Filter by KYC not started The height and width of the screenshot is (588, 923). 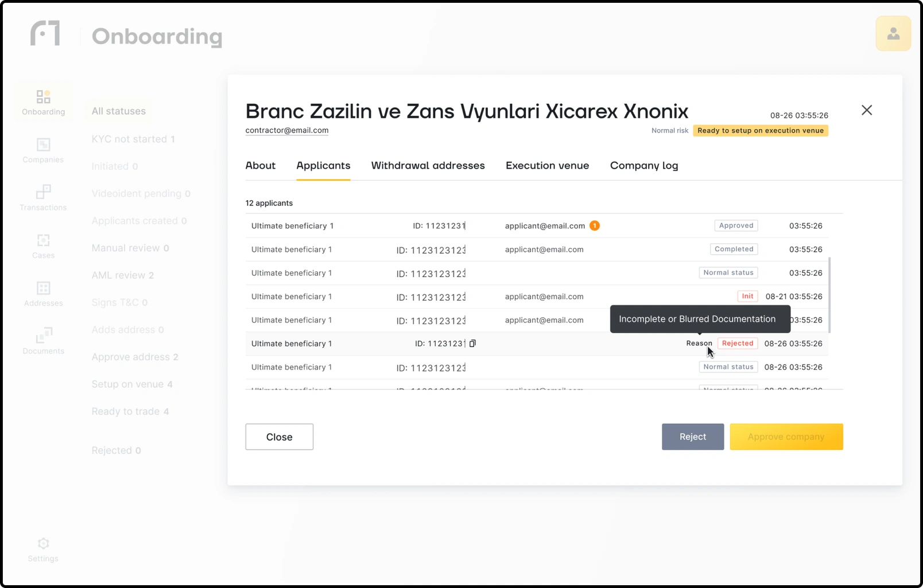(133, 139)
